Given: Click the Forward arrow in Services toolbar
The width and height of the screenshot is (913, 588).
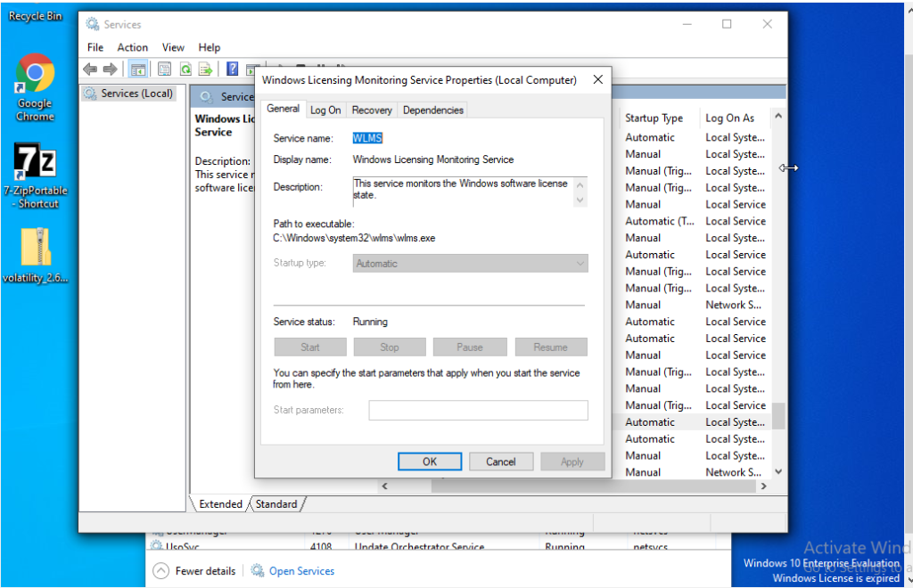Looking at the screenshot, I should (110, 69).
